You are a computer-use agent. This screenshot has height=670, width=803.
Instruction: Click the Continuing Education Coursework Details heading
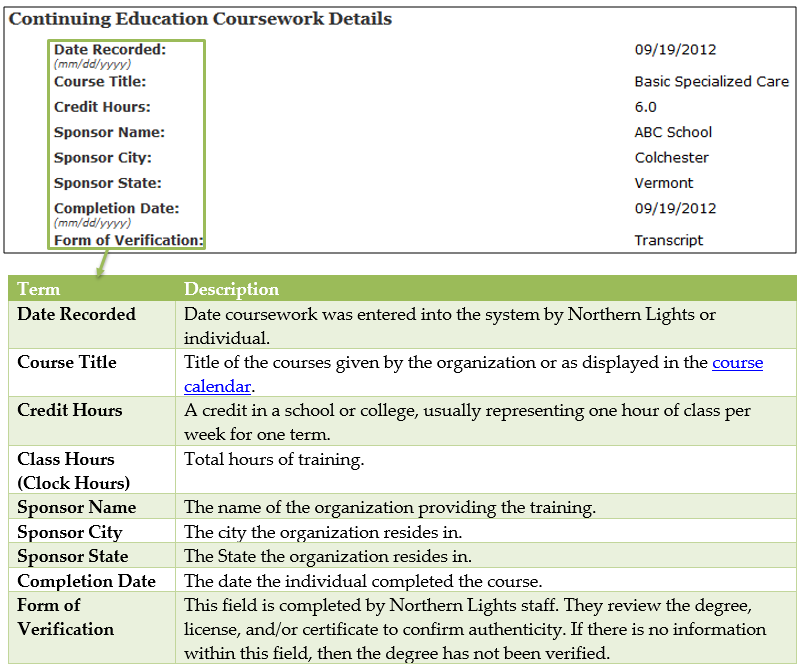click(200, 19)
